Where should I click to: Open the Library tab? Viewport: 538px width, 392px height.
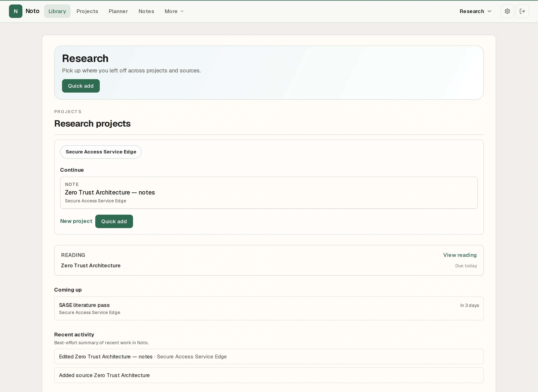pos(57,11)
